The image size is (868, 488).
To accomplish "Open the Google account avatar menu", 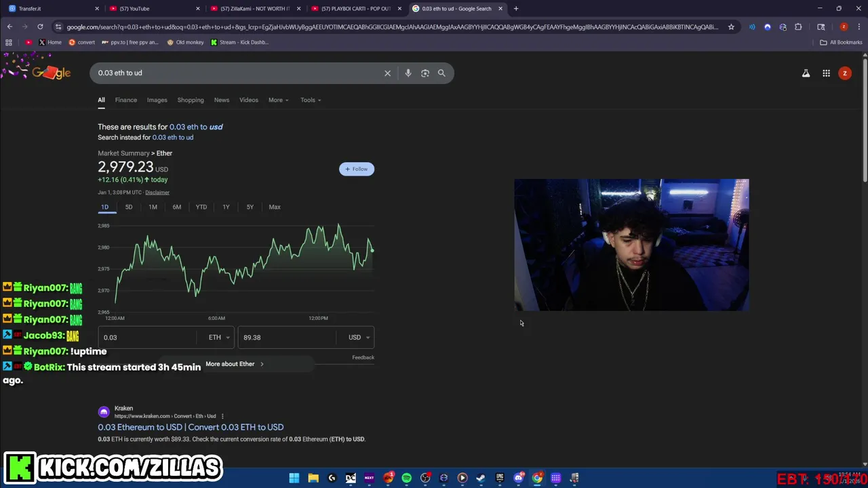I will (844, 73).
